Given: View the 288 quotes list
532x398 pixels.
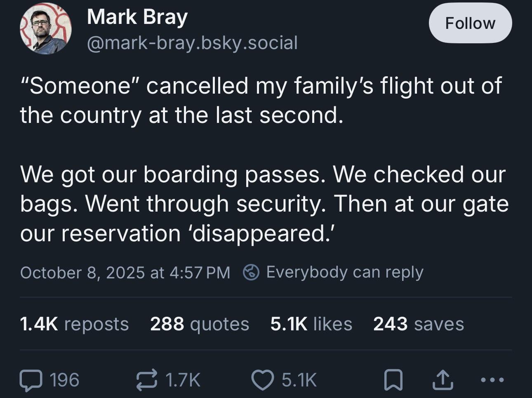Looking at the screenshot, I should [200, 324].
